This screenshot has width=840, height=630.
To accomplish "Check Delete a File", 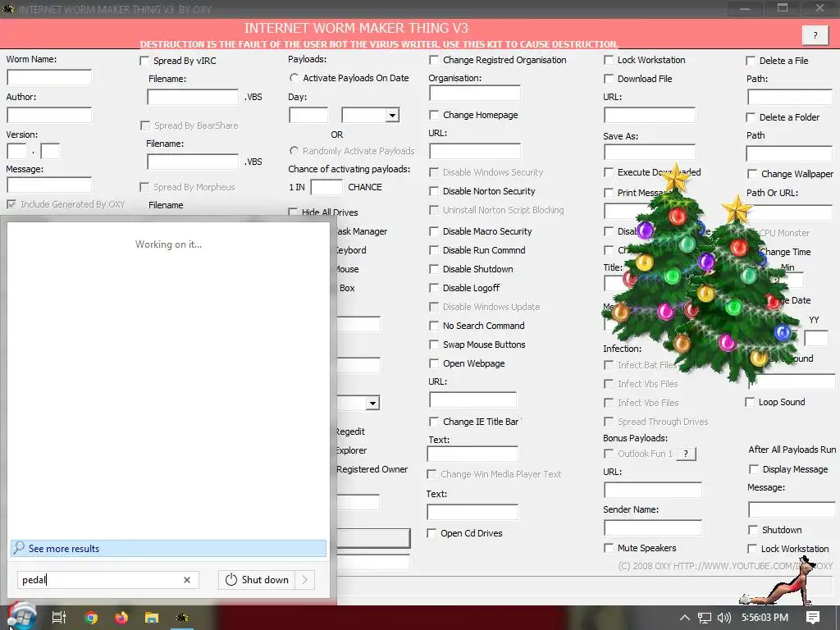I will tap(751, 61).
